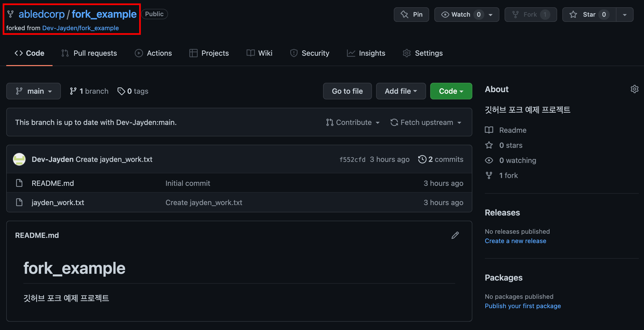This screenshot has width=644, height=330.
Task: Open Dev-Jayden/fork_example upstream link
Action: 80,28
